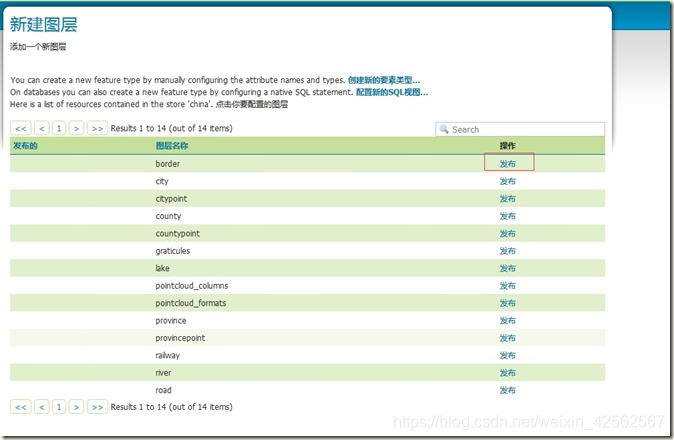This screenshot has height=440, width=674.
Task: Select the railway layer name
Action: click(x=168, y=355)
